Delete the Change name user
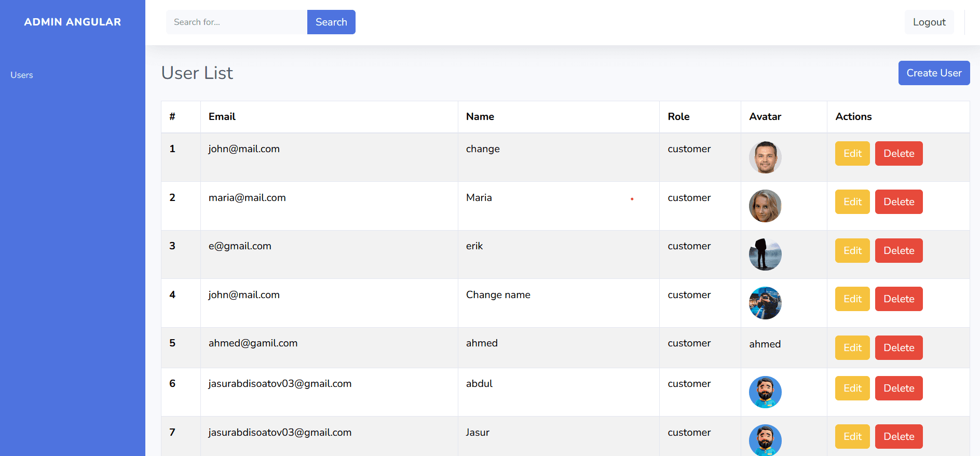This screenshot has height=456, width=980. [899, 299]
